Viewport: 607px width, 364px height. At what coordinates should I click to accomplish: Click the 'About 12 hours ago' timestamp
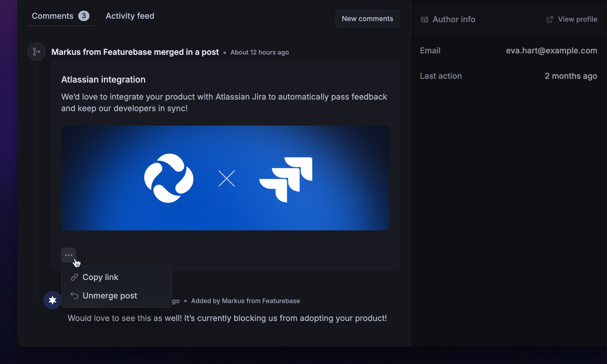click(259, 52)
